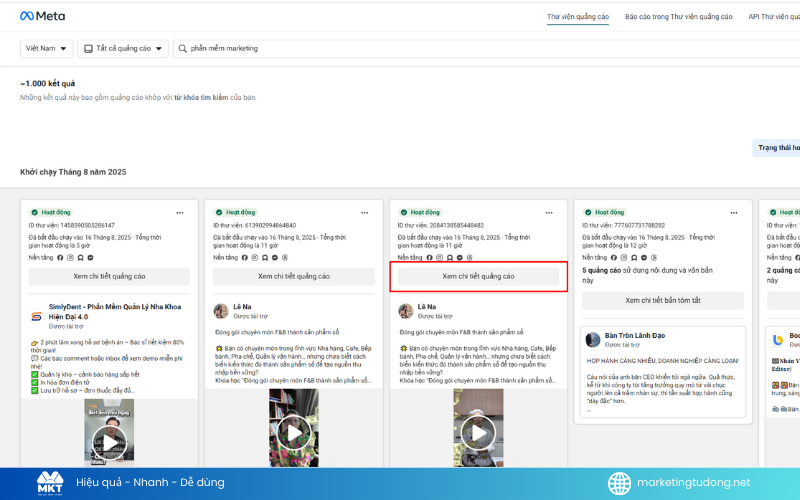This screenshot has width=800, height=500.
Task: Click Hoạt động badge on SimlyDent card
Action: (x=51, y=212)
